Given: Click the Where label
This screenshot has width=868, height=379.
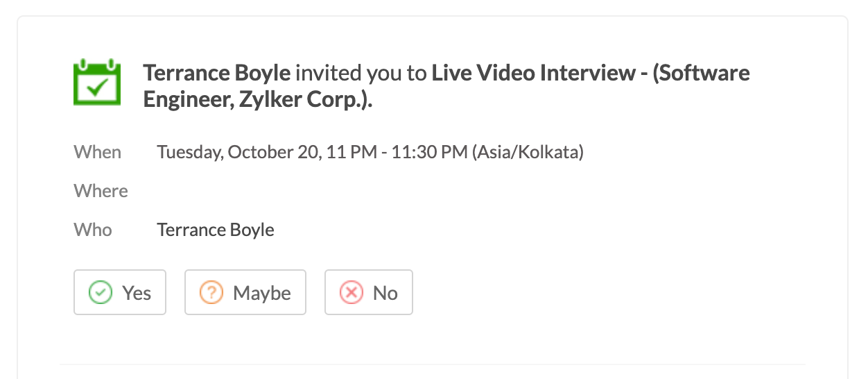Looking at the screenshot, I should point(101,191).
